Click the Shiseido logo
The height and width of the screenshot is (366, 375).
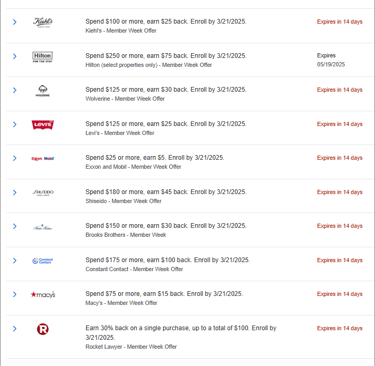[43, 193]
